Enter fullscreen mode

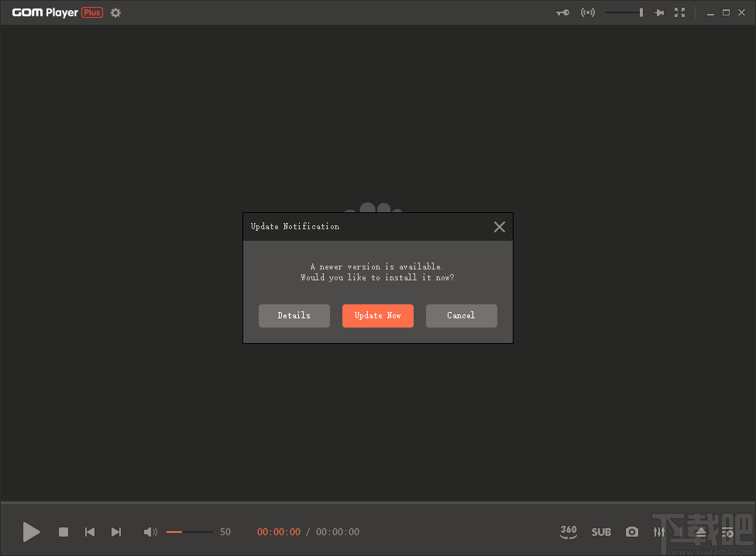point(680,12)
